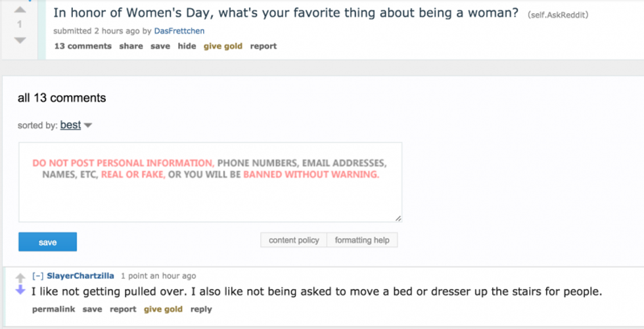Show formatting help
Image resolution: width=644 pixels, height=329 pixels.
coord(362,240)
